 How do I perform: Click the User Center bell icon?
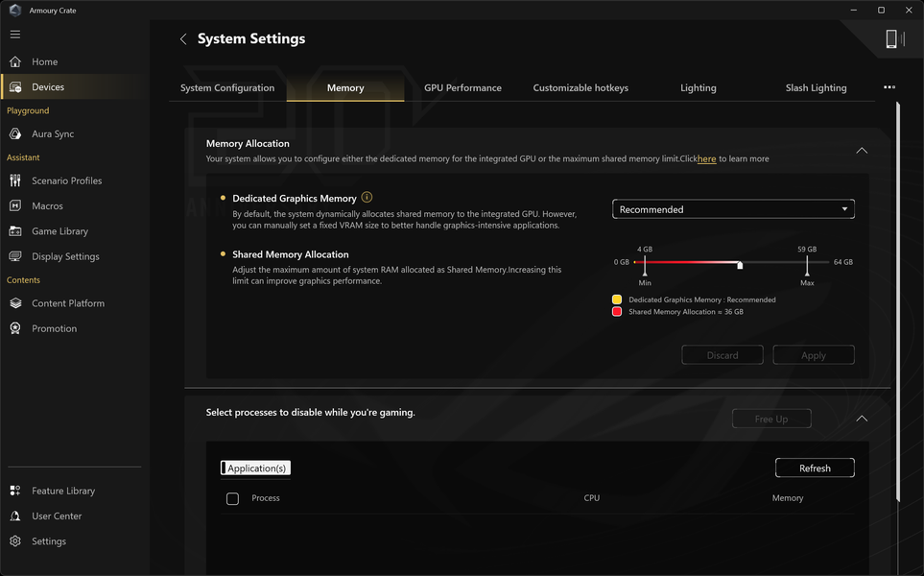coord(15,516)
